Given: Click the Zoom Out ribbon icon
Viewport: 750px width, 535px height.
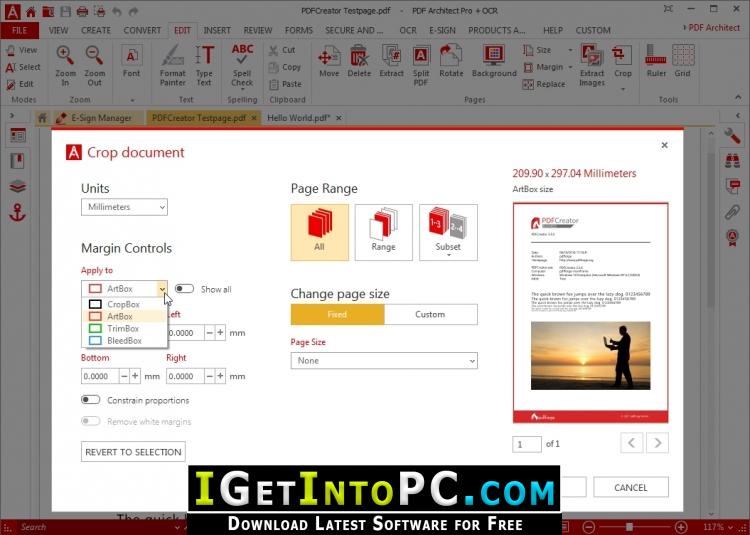Looking at the screenshot, I should [94, 66].
